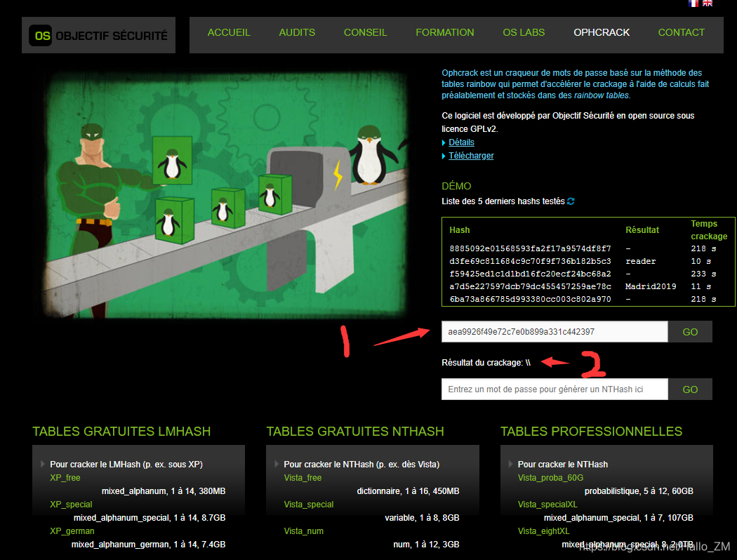Image resolution: width=737 pixels, height=560 pixels.
Task: Open the Vista_specialXL table link
Action: (x=547, y=504)
